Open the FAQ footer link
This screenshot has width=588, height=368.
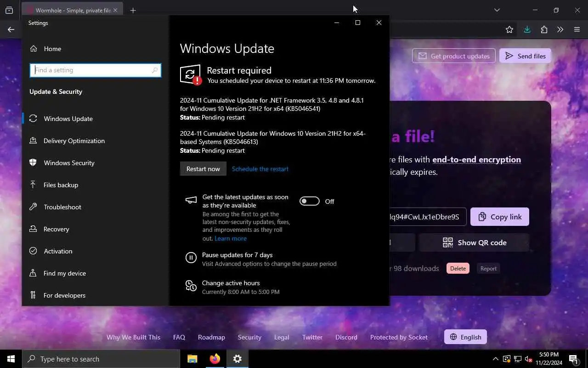(179, 337)
